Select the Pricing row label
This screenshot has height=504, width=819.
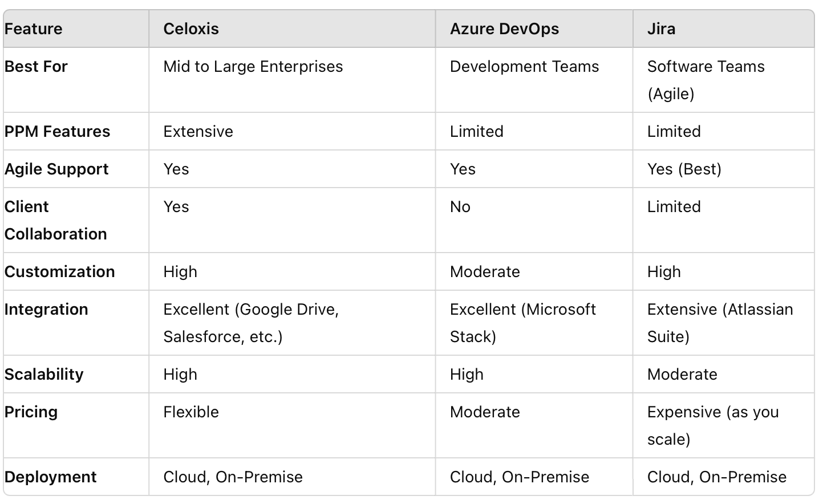point(31,412)
